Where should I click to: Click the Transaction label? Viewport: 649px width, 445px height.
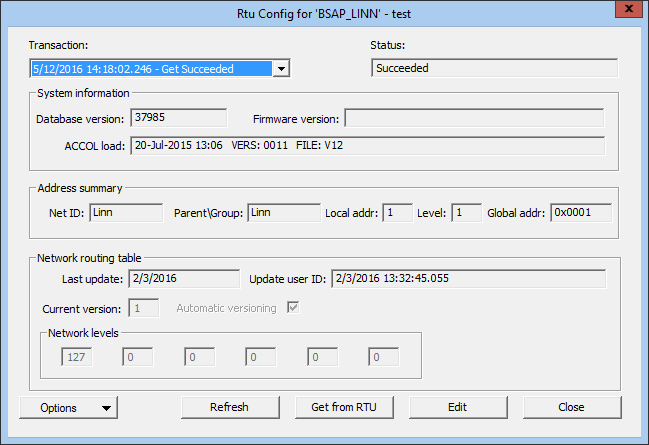58,45
